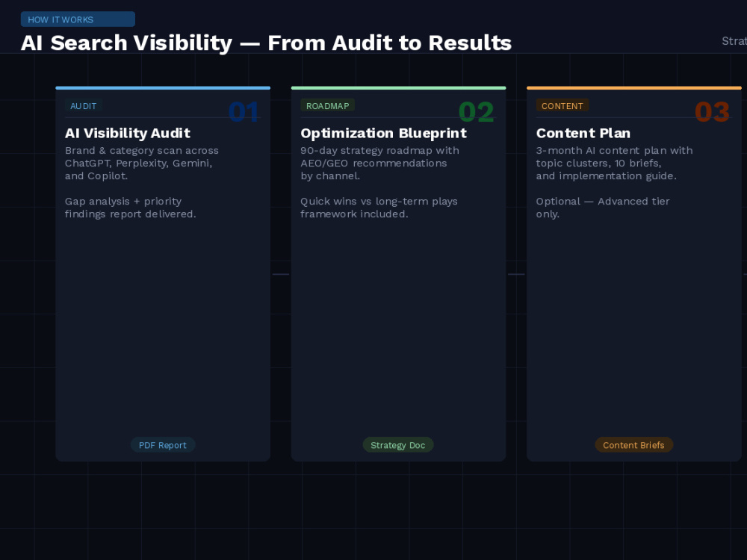The width and height of the screenshot is (747, 560).
Task: Select the Content Briefs pill
Action: tap(633, 445)
